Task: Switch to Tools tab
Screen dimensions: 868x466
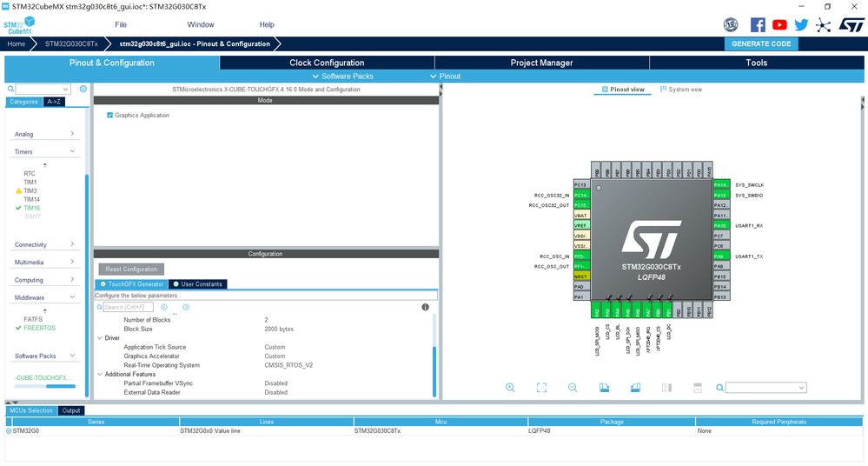Action: [x=756, y=63]
